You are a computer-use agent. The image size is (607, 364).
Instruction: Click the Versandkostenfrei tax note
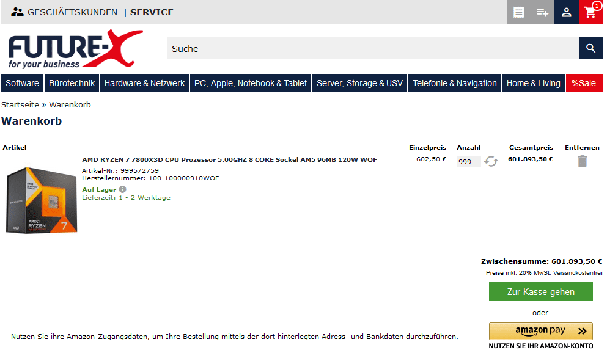[544, 273]
